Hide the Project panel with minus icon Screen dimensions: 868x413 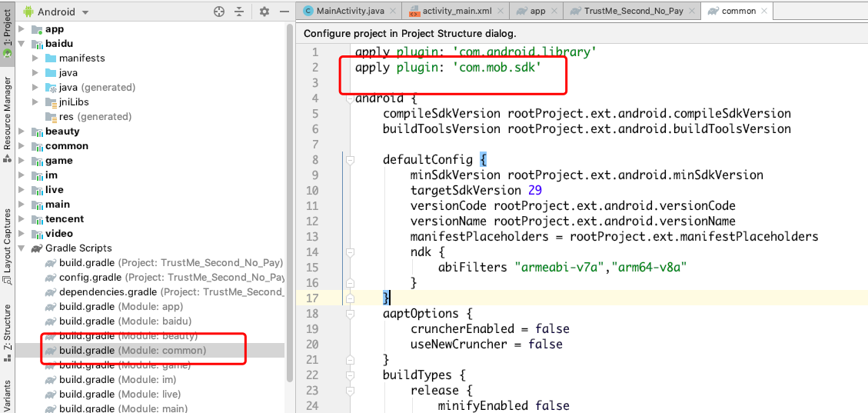[x=284, y=12]
